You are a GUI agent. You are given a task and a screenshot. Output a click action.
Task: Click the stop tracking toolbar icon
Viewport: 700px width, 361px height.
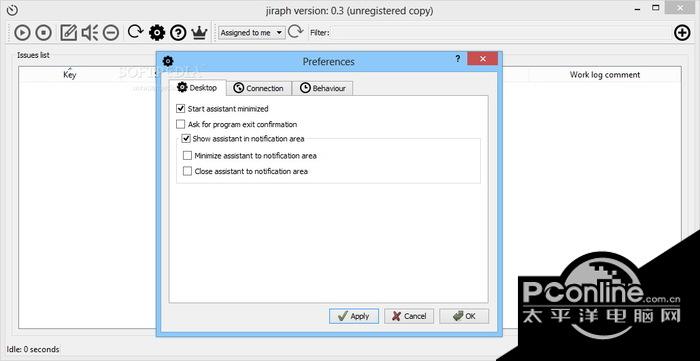[43, 33]
